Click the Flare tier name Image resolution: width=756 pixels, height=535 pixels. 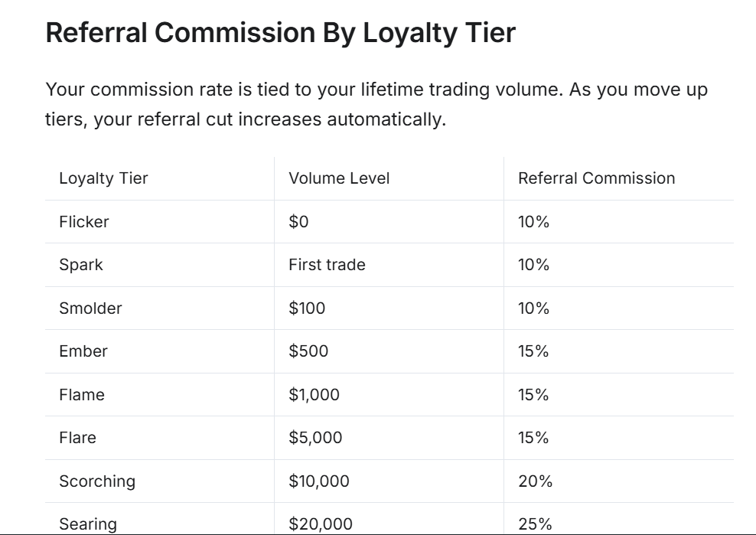pyautogui.click(x=77, y=438)
